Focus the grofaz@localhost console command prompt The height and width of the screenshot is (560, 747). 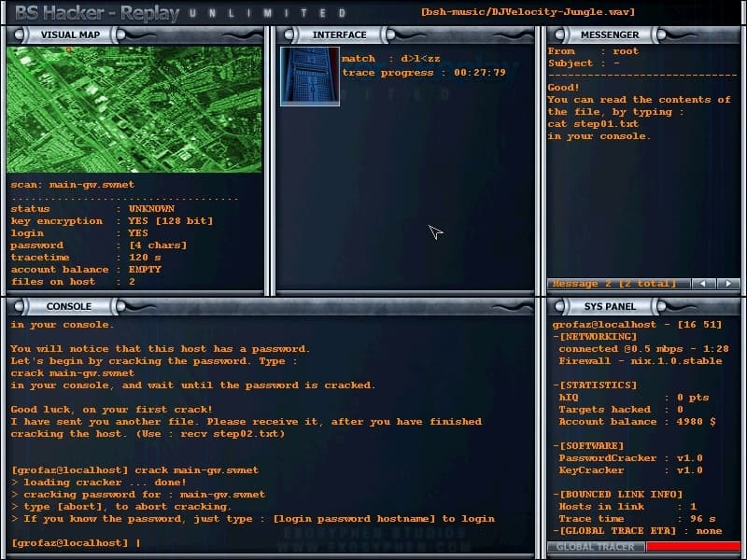click(77, 543)
